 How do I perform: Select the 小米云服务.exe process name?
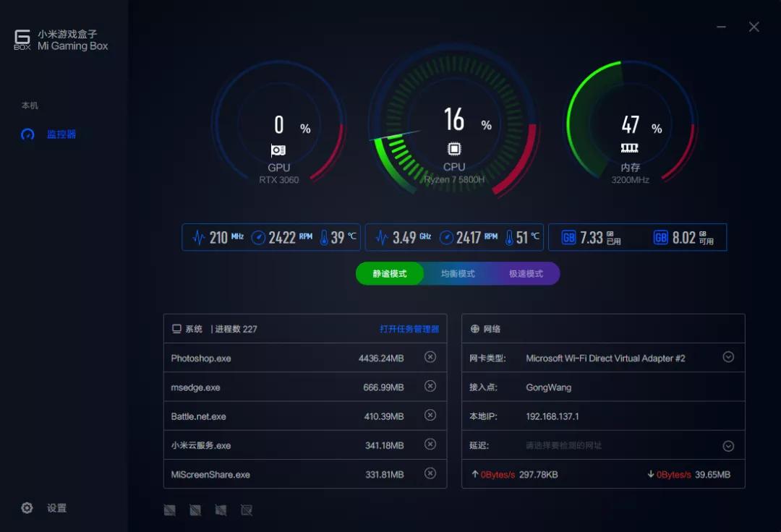(x=201, y=445)
